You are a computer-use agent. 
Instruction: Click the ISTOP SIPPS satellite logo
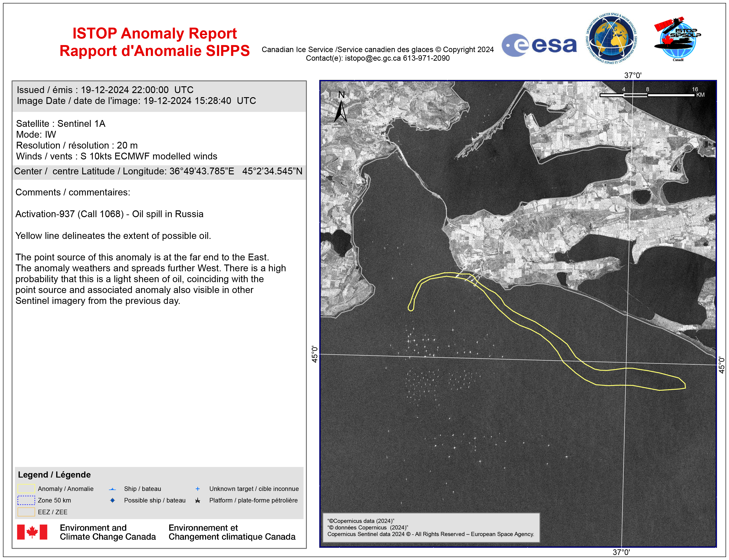click(678, 39)
